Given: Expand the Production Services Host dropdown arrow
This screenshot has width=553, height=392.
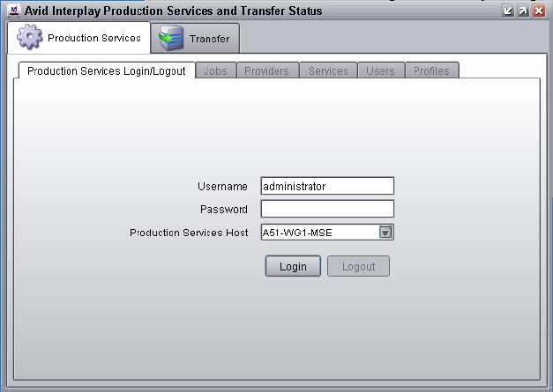Looking at the screenshot, I should [385, 233].
